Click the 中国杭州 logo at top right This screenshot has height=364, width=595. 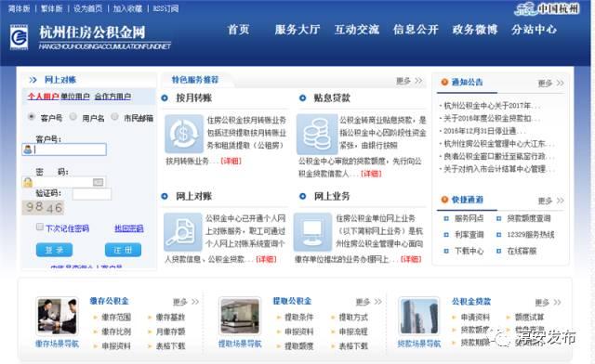[547, 8]
